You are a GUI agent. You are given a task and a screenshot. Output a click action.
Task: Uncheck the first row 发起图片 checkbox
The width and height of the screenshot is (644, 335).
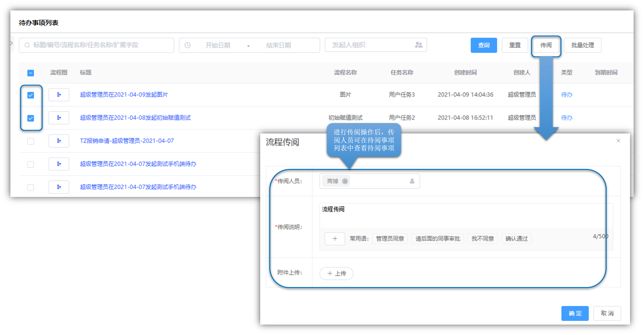point(31,95)
